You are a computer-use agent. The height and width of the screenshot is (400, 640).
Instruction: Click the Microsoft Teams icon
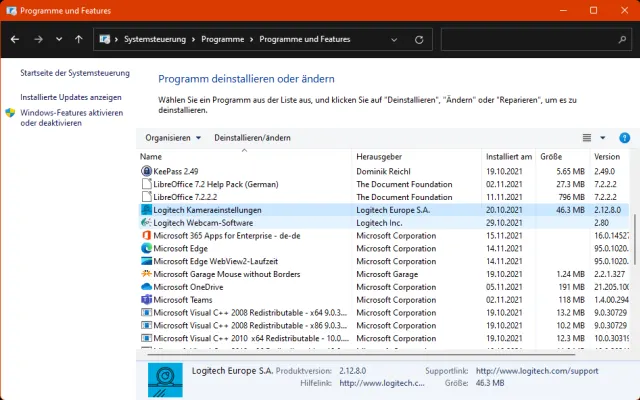click(x=146, y=300)
